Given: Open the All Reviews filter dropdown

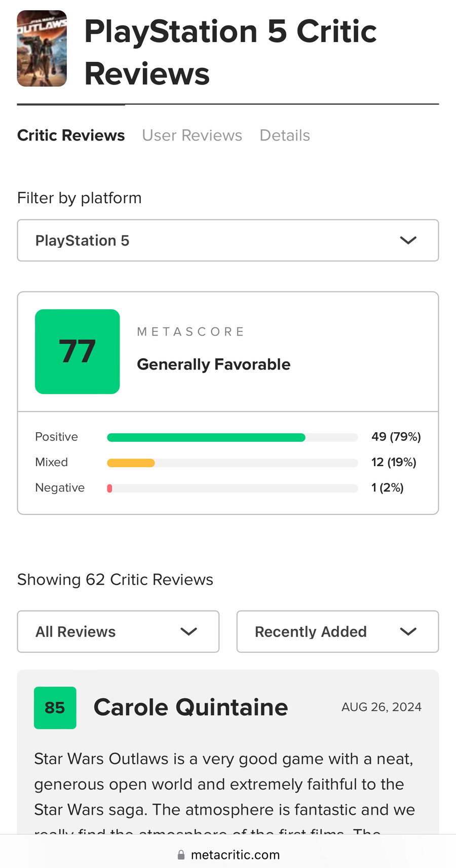Looking at the screenshot, I should coord(118,631).
